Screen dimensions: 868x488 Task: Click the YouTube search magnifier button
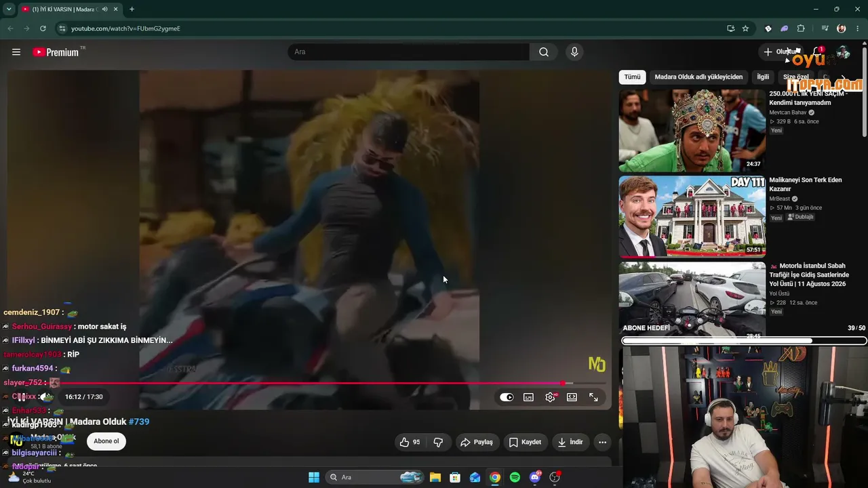point(544,52)
